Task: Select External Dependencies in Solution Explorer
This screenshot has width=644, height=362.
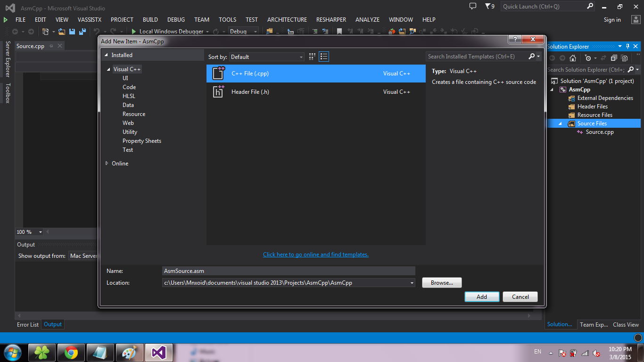Action: [x=605, y=98]
